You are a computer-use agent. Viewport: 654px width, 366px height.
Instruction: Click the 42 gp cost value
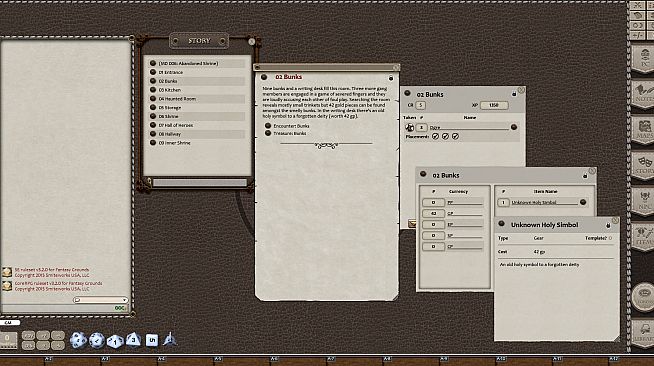click(539, 252)
